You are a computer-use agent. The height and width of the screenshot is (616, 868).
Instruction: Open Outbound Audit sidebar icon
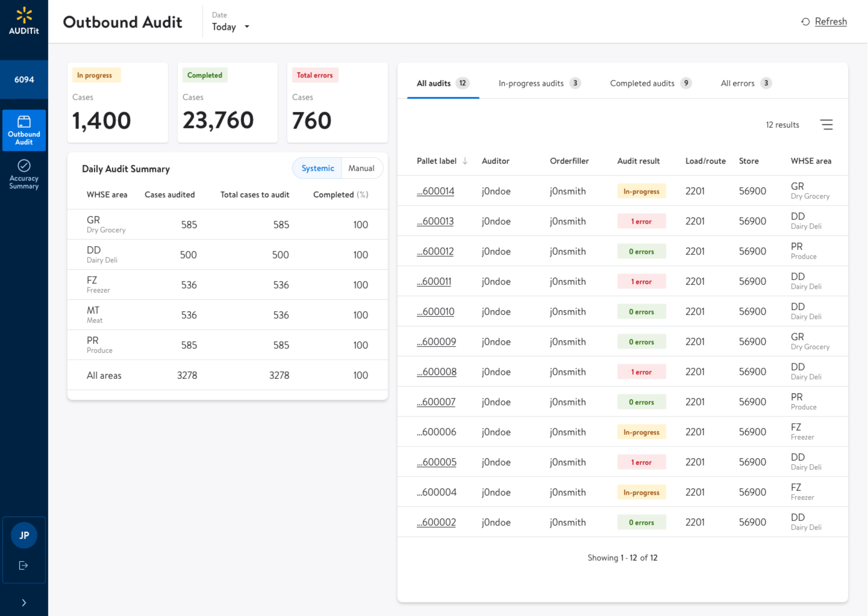(x=24, y=122)
